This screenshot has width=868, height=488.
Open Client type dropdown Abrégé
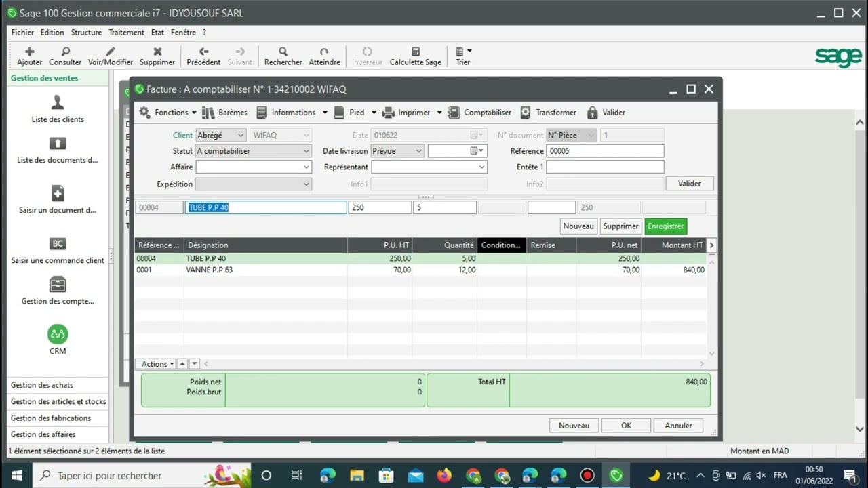[220, 136]
